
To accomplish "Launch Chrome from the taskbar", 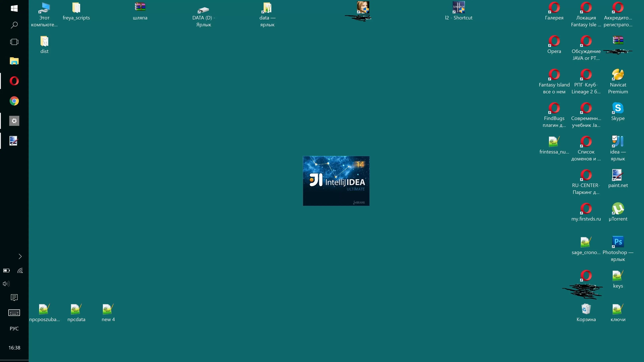I will (x=14, y=101).
